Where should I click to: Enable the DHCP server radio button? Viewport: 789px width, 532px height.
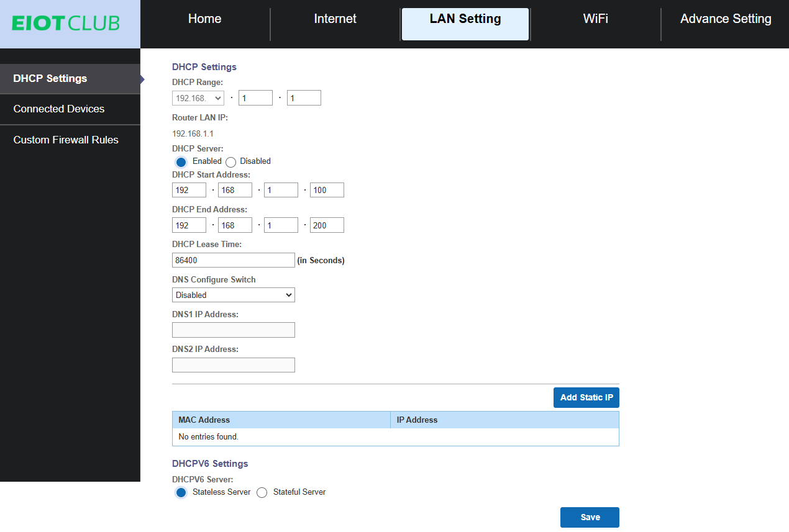pyautogui.click(x=181, y=162)
